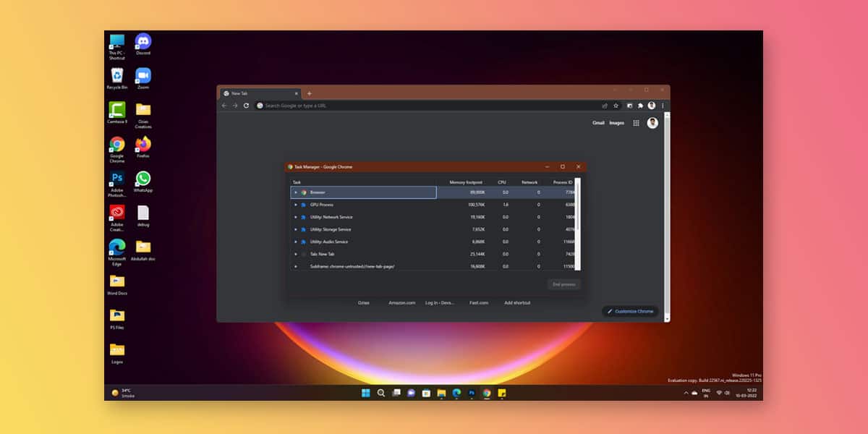Image resolution: width=868 pixels, height=434 pixels.
Task: Open Camtasia 9 desktop shortcut
Action: (x=116, y=111)
